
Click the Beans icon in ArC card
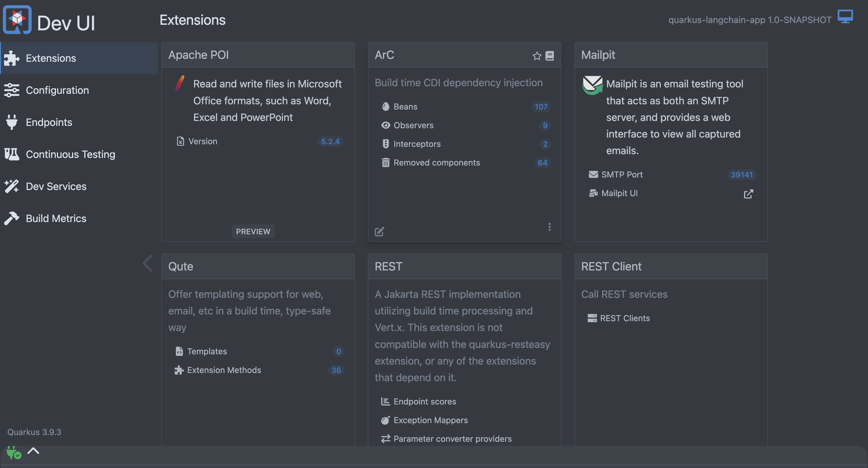[x=386, y=107]
